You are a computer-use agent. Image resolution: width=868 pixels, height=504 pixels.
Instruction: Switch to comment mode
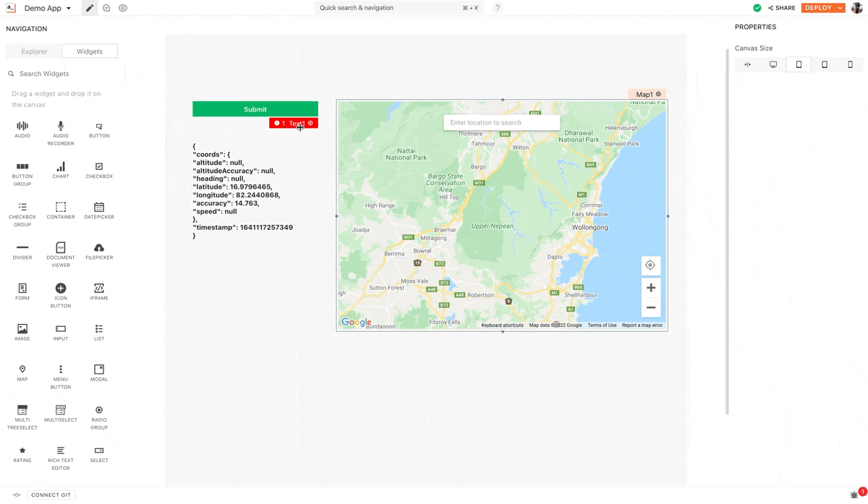pyautogui.click(x=106, y=8)
